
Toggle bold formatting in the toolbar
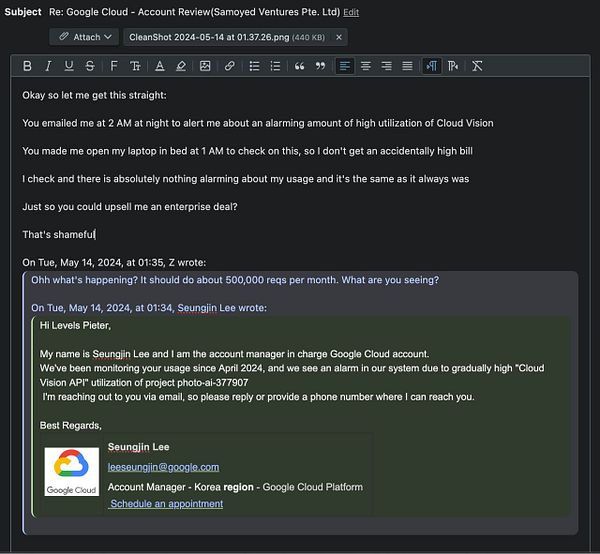click(27, 66)
